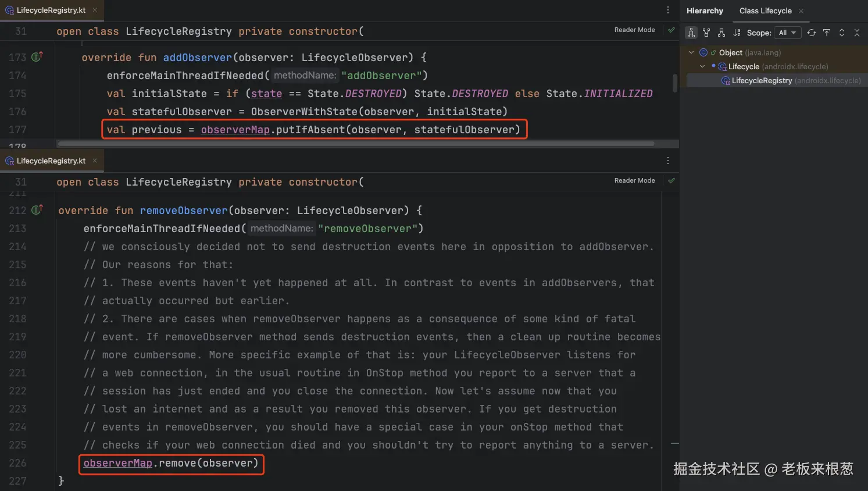Viewport: 868px width, 491px height.
Task: Close top editor LifecycleRegistry.kt tab
Action: [x=95, y=10]
